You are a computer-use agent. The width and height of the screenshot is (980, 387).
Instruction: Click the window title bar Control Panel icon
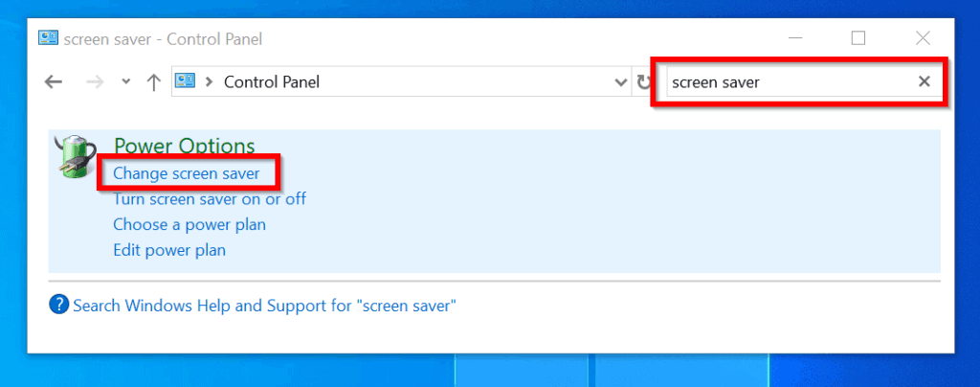[48, 38]
